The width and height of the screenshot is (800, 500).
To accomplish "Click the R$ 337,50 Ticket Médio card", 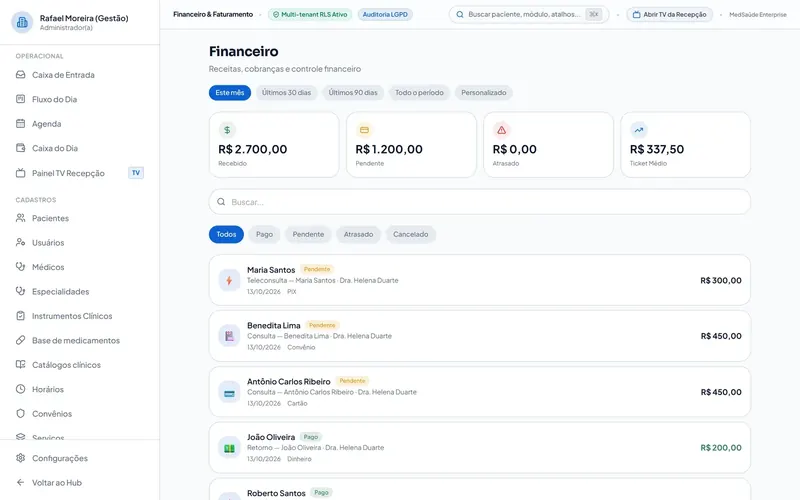I will 685,145.
